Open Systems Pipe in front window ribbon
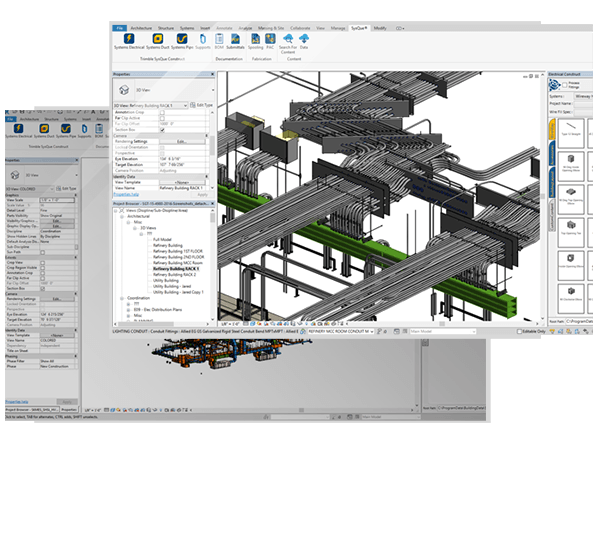 click(182, 41)
